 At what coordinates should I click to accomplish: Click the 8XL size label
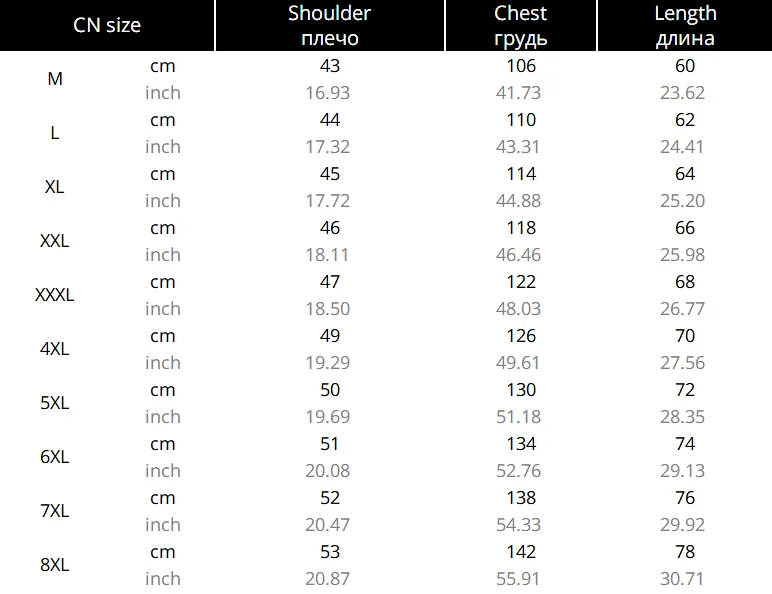[55, 565]
